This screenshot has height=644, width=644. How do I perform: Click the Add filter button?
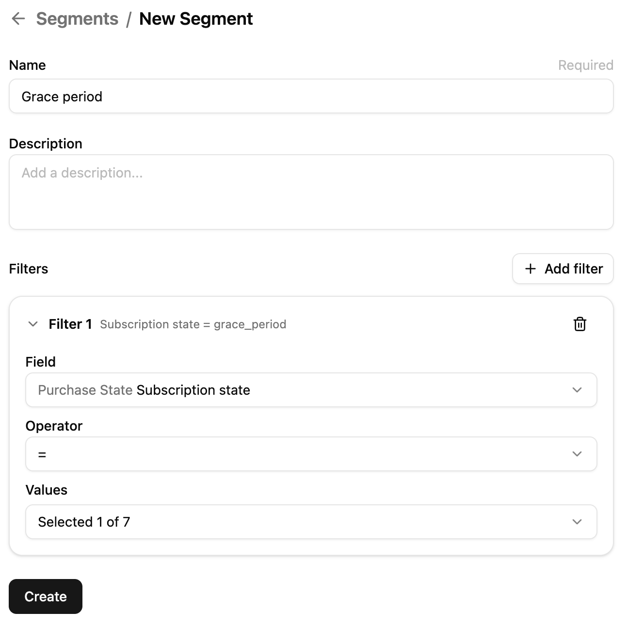click(563, 269)
